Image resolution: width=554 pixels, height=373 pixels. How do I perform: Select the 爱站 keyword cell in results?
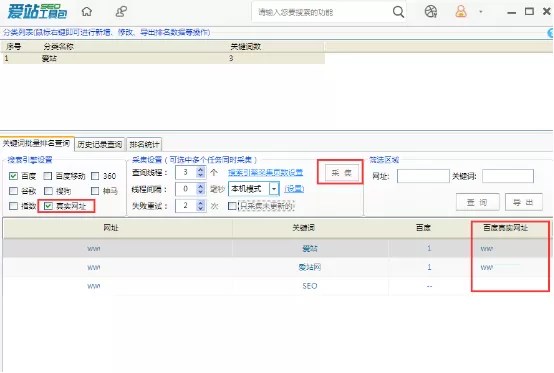pyautogui.click(x=310, y=249)
